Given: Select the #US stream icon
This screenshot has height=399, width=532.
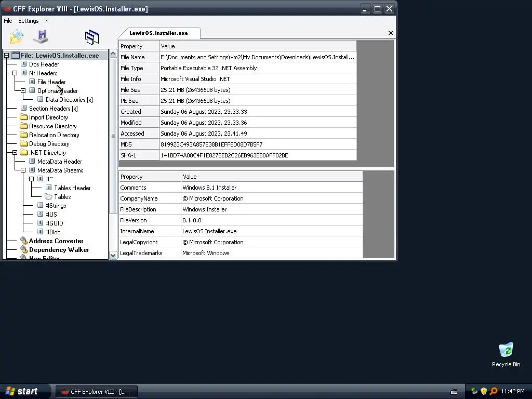Looking at the screenshot, I should (41, 214).
